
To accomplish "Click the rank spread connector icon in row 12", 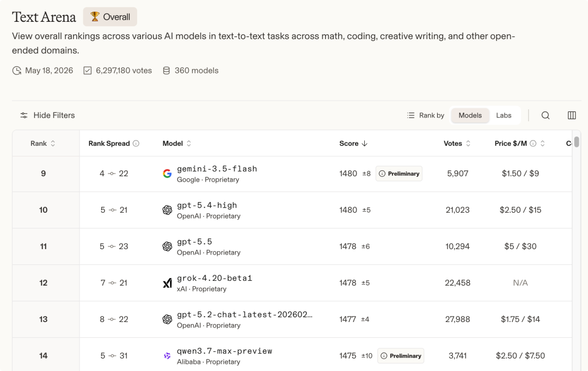I will click(x=113, y=283).
